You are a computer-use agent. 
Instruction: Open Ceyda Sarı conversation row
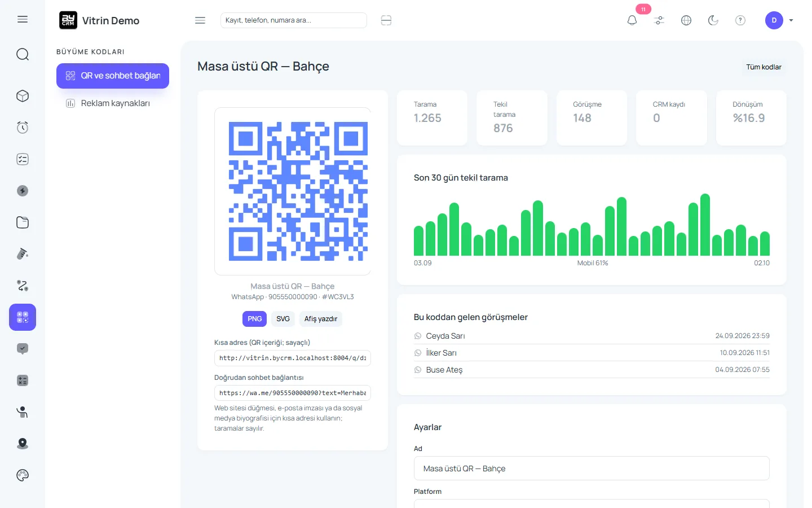click(592, 336)
